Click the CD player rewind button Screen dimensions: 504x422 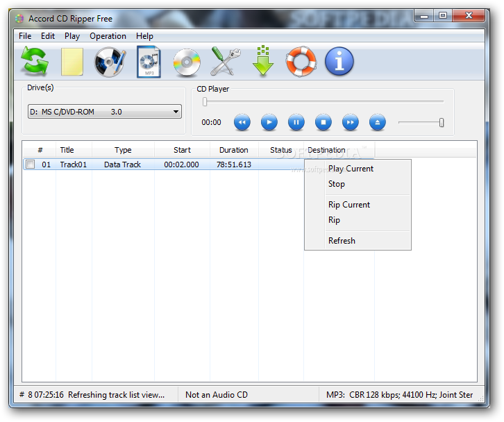(x=242, y=122)
